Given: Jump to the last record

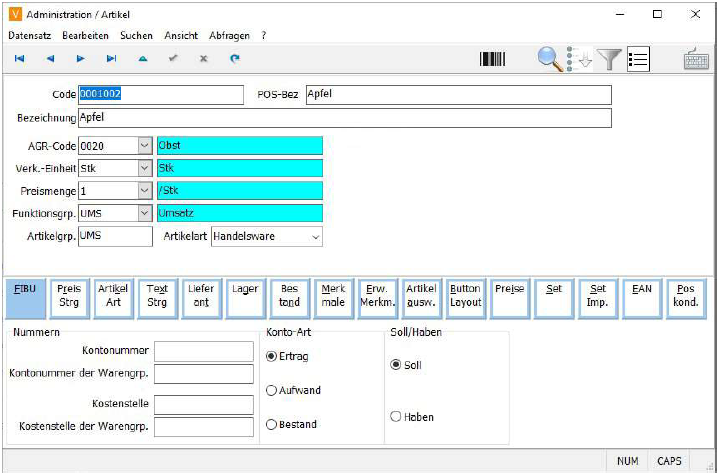Looking at the screenshot, I should (112, 59).
